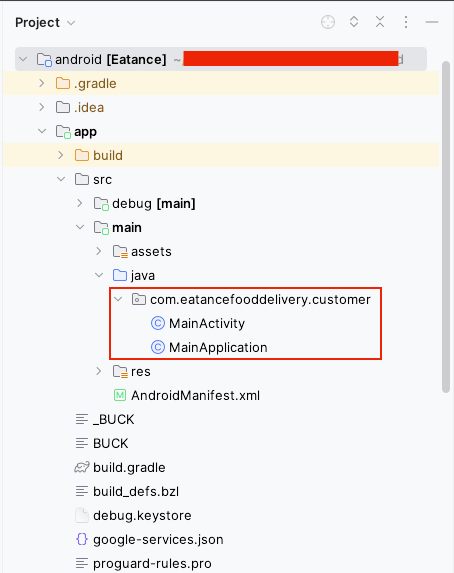Open the Project panel options menu
The image size is (454, 573).
pyautogui.click(x=406, y=22)
